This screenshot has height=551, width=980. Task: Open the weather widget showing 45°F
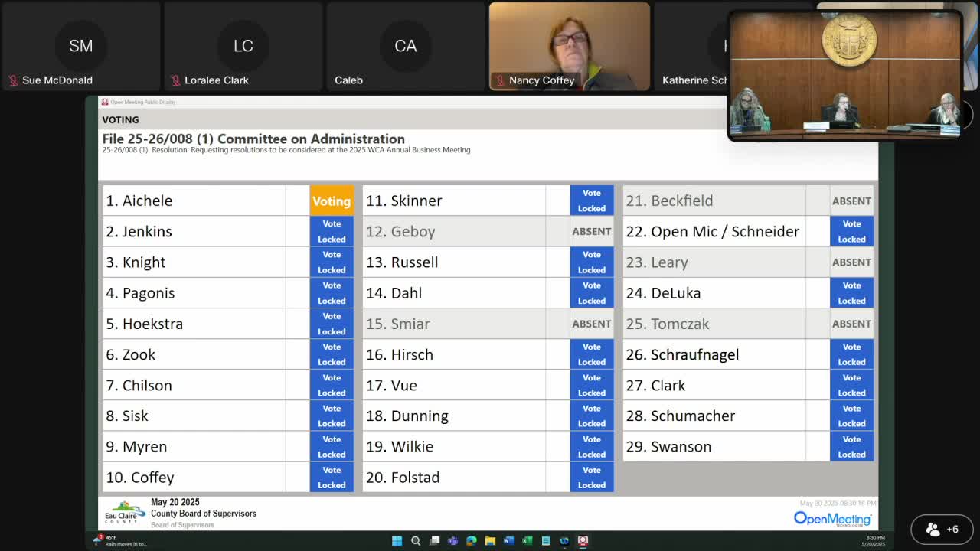[x=119, y=541]
